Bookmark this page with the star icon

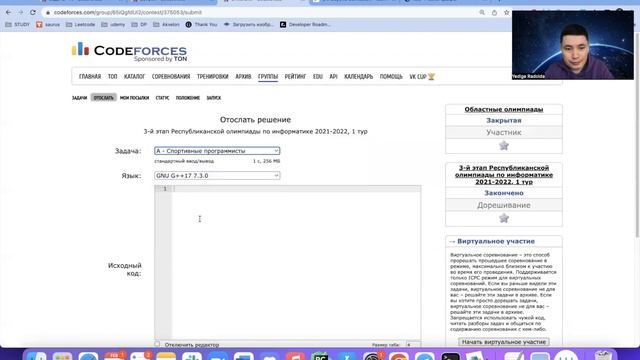[507, 13]
